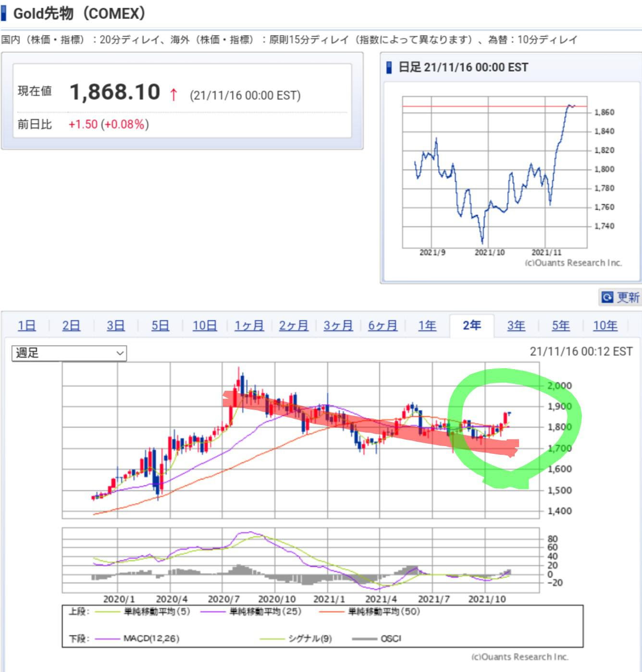Image resolution: width=642 pixels, height=672 pixels.
Task: Select the active 2年 period tab
Action: coord(471,325)
